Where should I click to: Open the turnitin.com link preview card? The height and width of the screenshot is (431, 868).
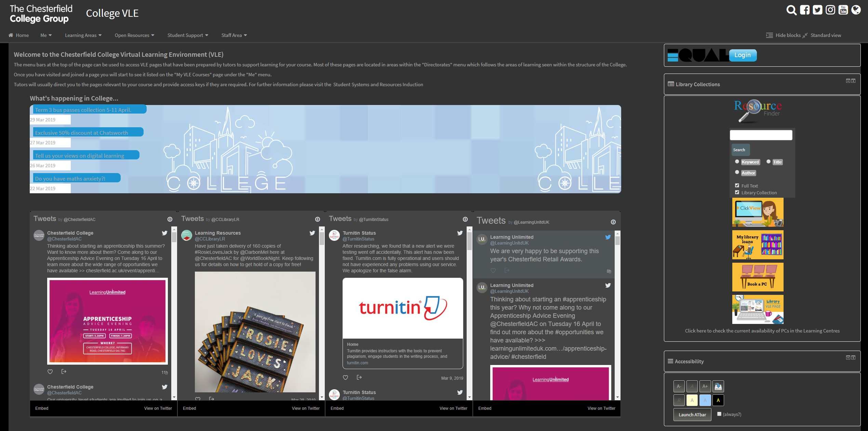[x=403, y=323]
